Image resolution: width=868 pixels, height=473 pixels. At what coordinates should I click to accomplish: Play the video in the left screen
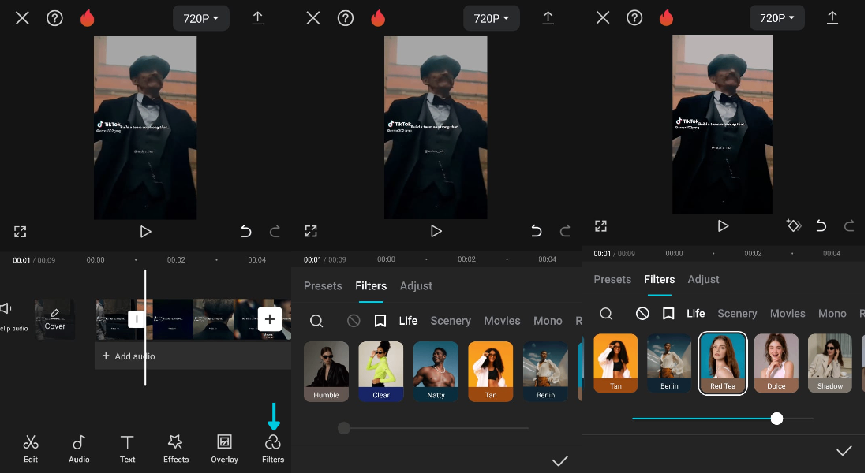click(145, 231)
